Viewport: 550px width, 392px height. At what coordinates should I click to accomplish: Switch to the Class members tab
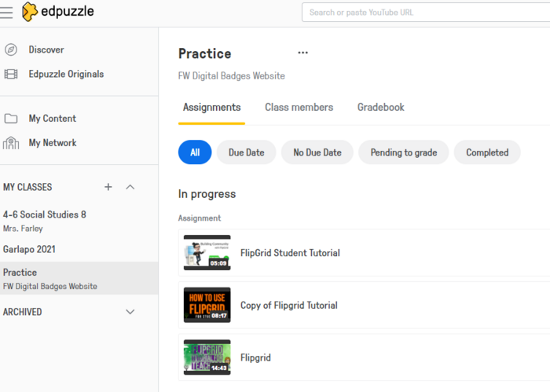299,108
